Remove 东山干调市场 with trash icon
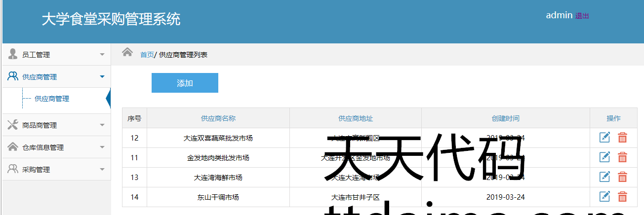The image size is (644, 215). [622, 197]
